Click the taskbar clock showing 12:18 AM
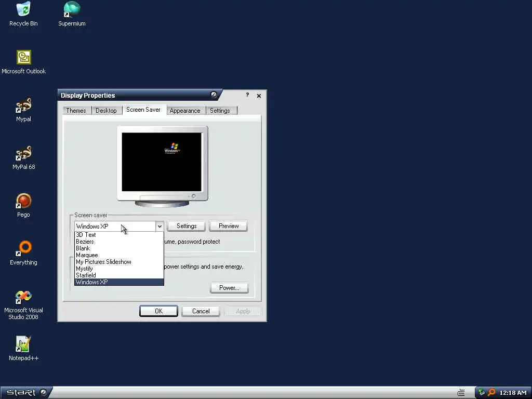Screen dimensions: 532x399 pos(513,393)
